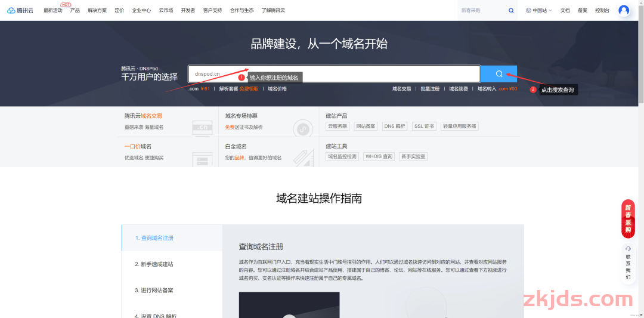Open 客户支持 menu
This screenshot has width=644, height=318.
pos(212,10)
